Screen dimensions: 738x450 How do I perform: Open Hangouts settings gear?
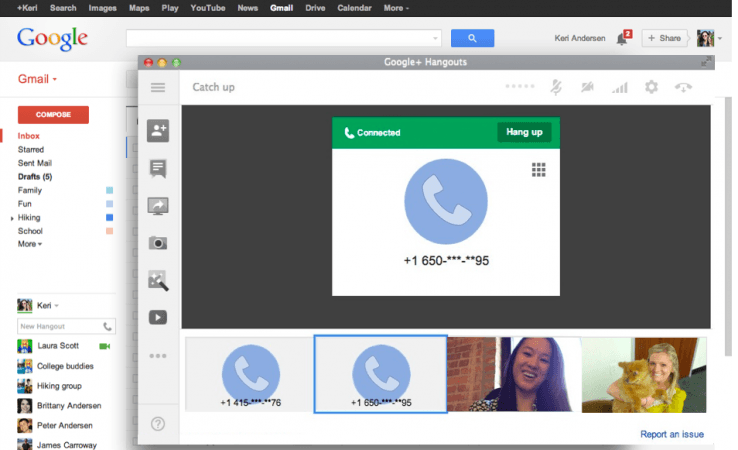point(651,87)
